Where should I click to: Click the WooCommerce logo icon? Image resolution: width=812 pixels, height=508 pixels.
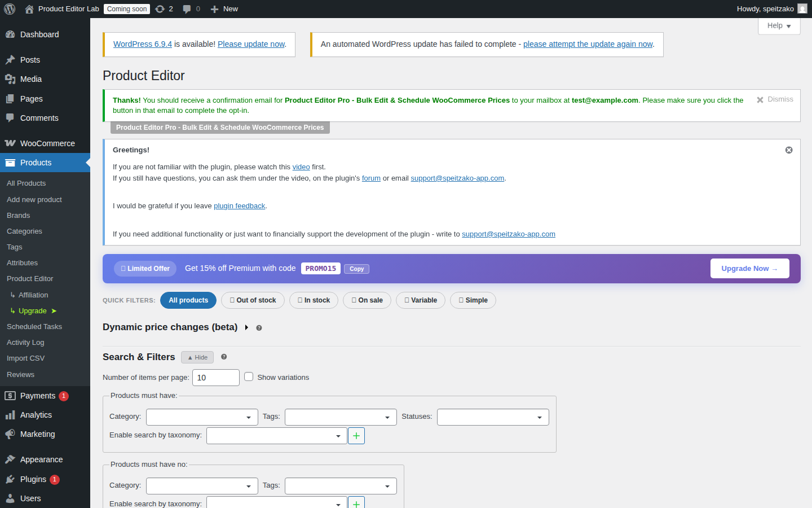pyautogui.click(x=10, y=143)
